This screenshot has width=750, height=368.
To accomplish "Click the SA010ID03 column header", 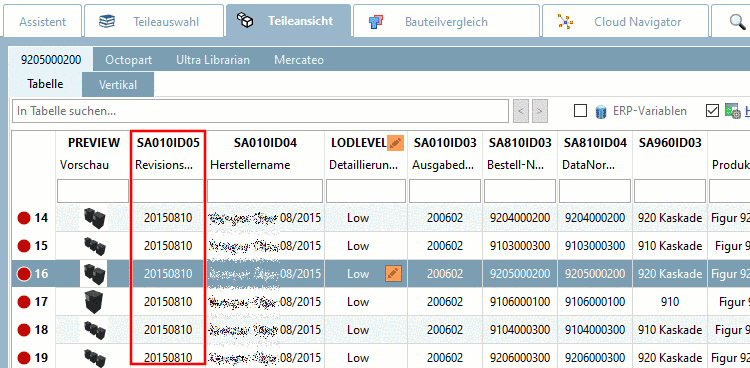I will (445, 143).
